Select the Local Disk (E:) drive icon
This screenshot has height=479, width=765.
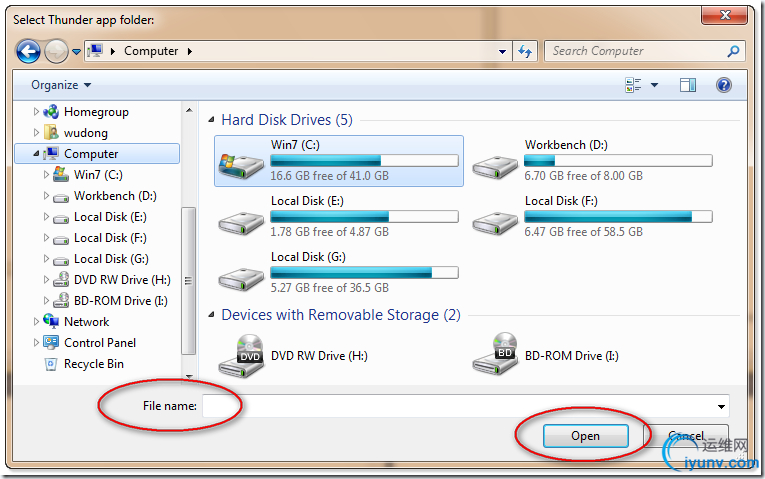[241, 223]
